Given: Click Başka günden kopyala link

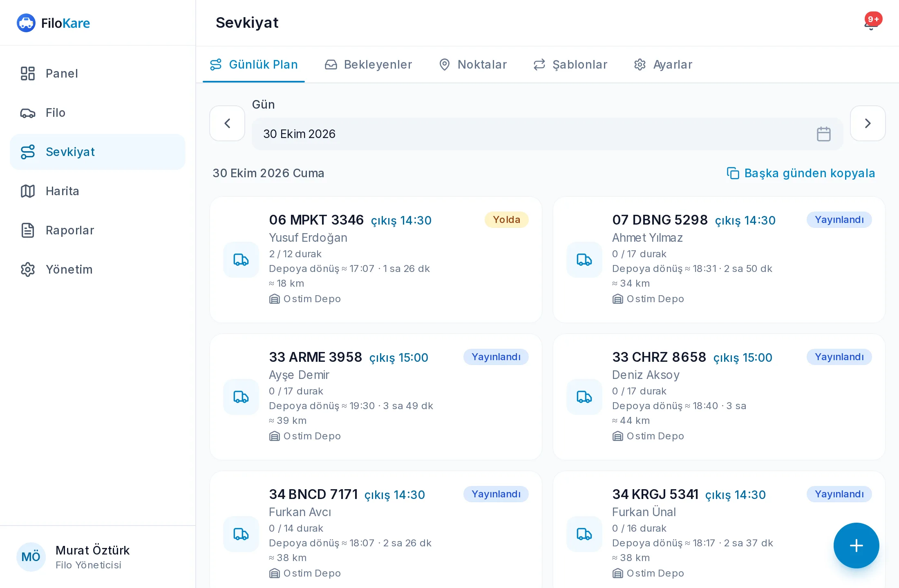Looking at the screenshot, I should (x=801, y=173).
